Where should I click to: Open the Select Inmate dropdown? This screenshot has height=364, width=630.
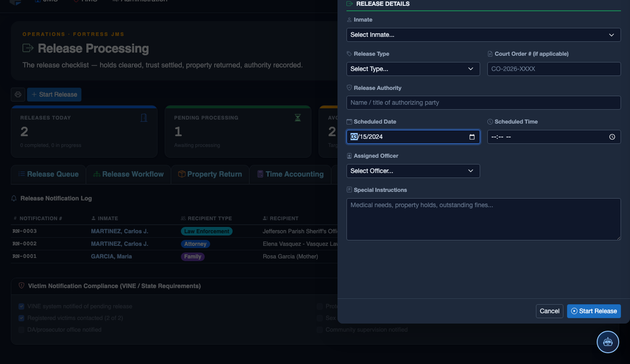(x=483, y=35)
